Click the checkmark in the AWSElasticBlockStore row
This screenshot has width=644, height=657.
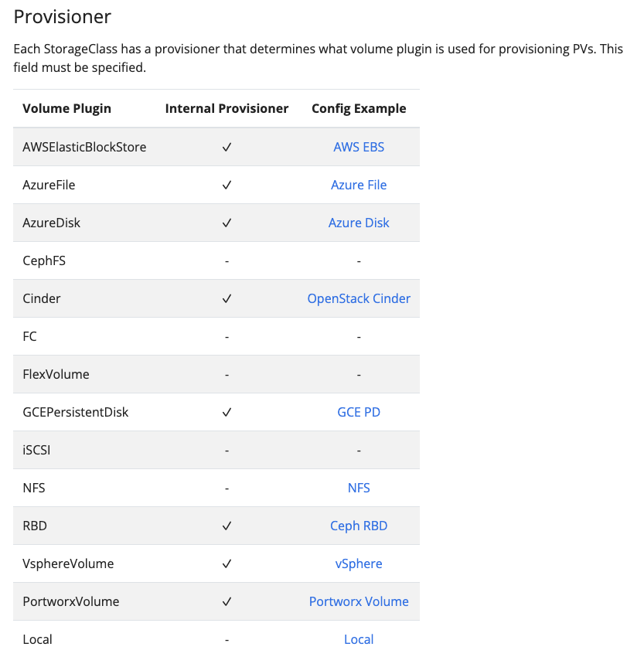[227, 147]
